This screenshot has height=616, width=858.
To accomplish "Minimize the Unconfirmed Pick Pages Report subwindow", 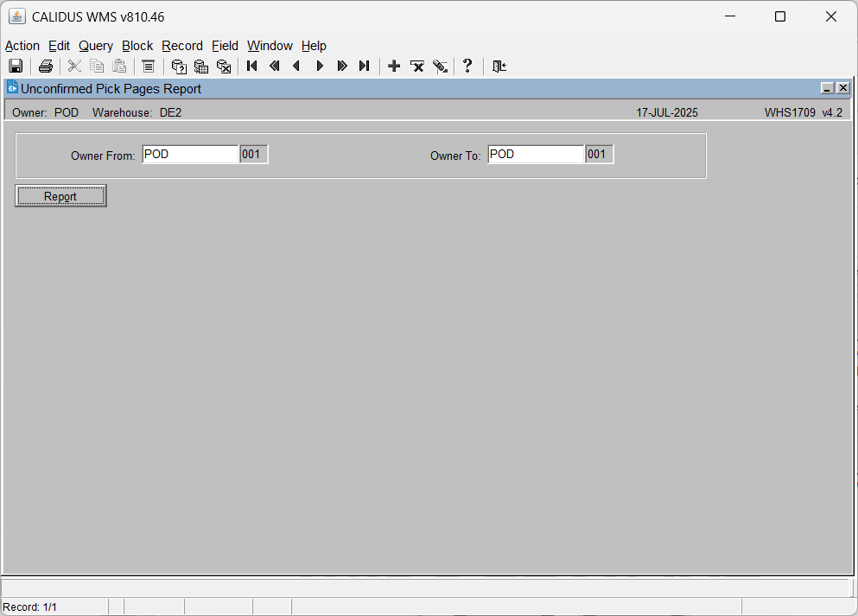I will click(x=828, y=88).
